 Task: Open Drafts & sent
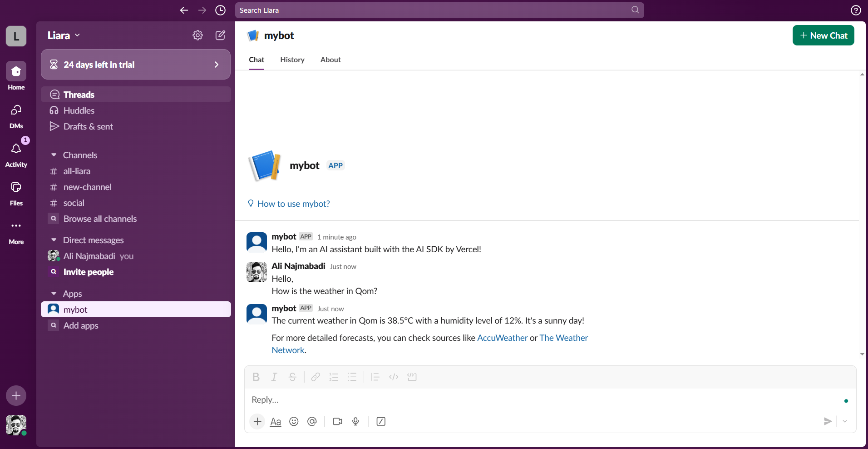136,126
